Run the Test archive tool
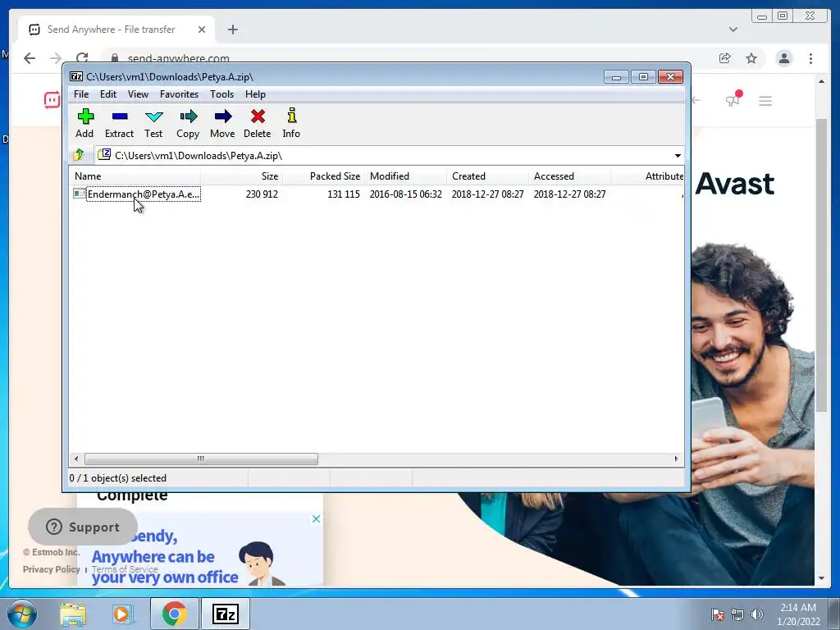This screenshot has height=630, width=840. tap(153, 123)
